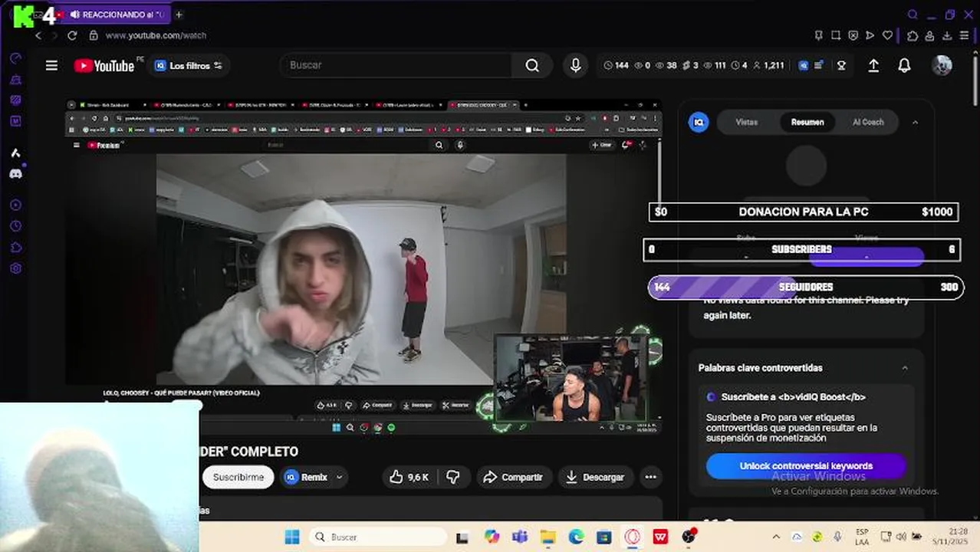
Task: Open the sidebar settings gear icon
Action: [15, 269]
